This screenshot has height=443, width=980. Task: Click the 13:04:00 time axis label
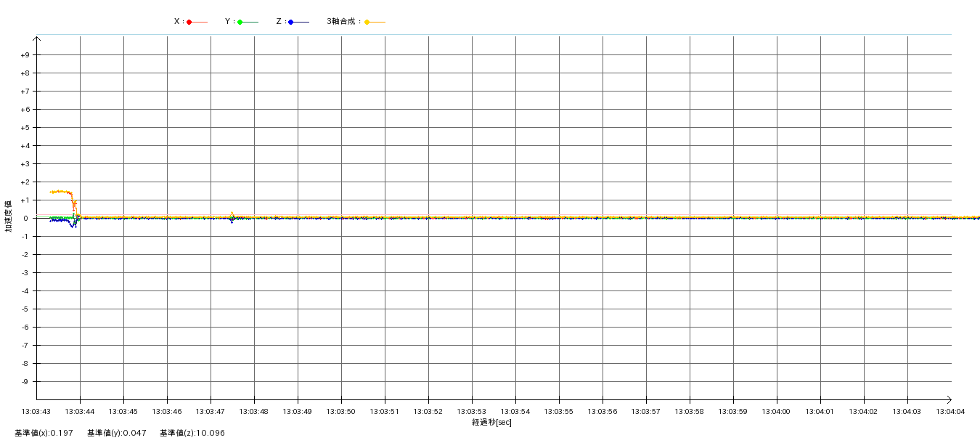777,412
